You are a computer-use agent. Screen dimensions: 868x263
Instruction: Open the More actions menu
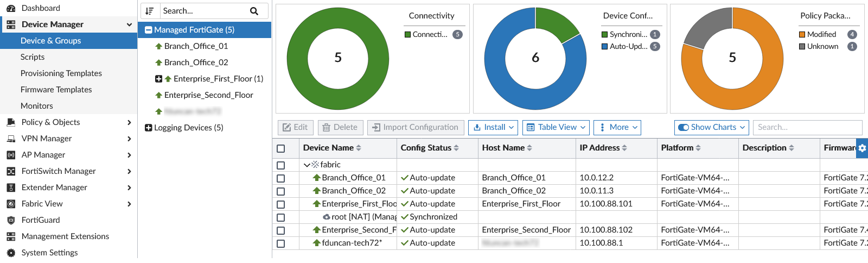pyautogui.click(x=617, y=127)
